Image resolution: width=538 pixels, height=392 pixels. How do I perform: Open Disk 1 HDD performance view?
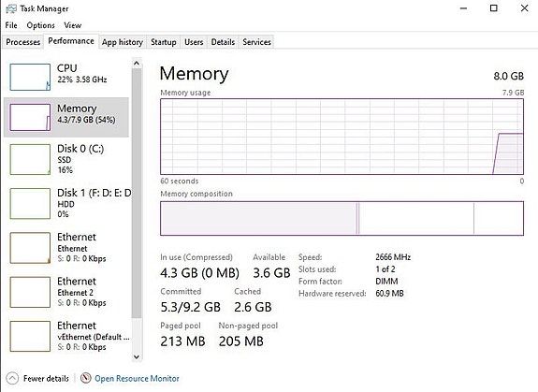tap(30, 203)
